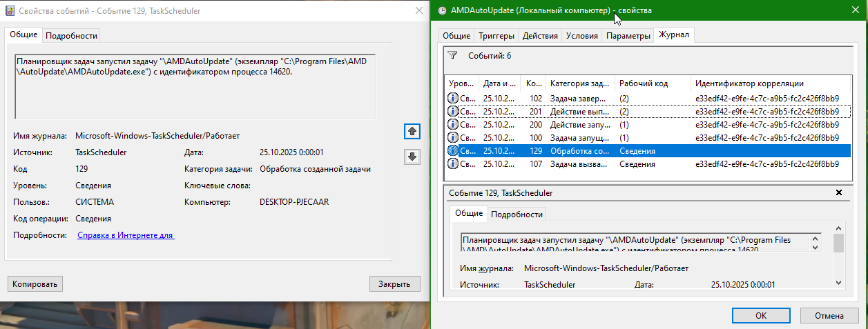Select event row 201 Действие вып...
The height and width of the screenshot is (329, 868).
click(x=648, y=111)
